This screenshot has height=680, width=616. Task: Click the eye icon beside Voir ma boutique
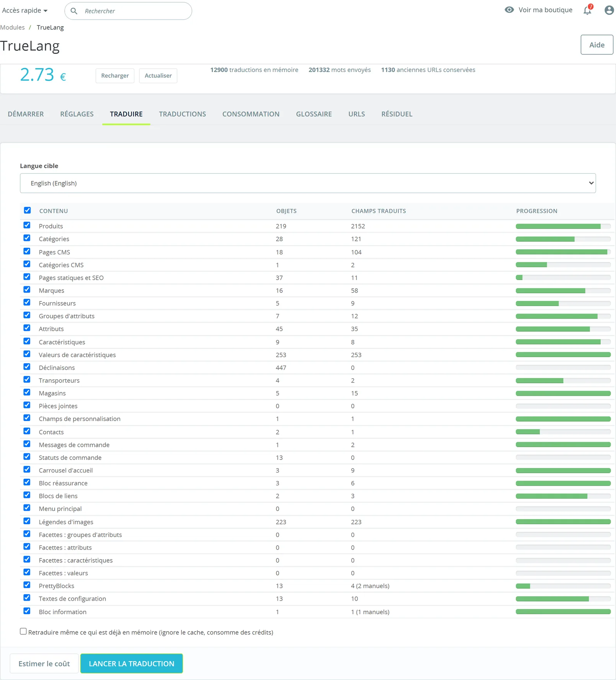(x=509, y=10)
